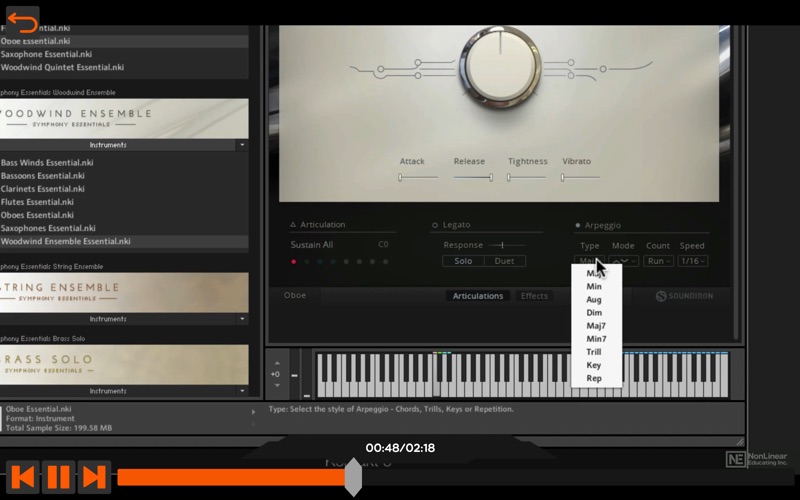The width and height of the screenshot is (800, 500).
Task: Select Bassoons Essential.nki
Action: click(x=124, y=176)
